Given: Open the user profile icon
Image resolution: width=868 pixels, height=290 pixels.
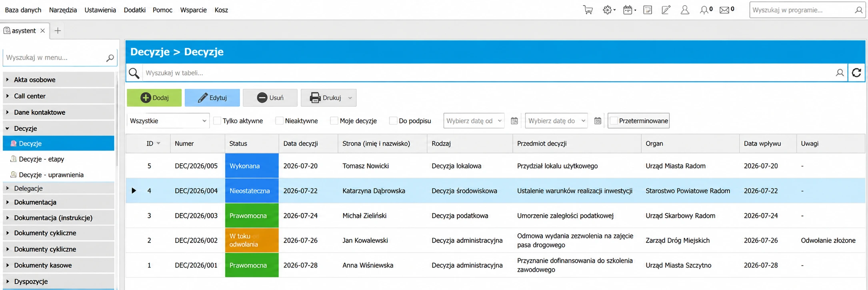Looking at the screenshot, I should (685, 10).
